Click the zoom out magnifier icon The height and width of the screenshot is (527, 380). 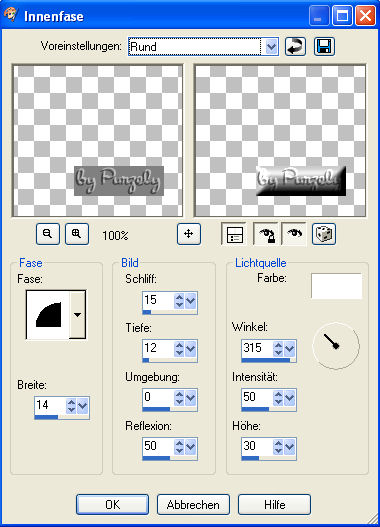(x=48, y=234)
